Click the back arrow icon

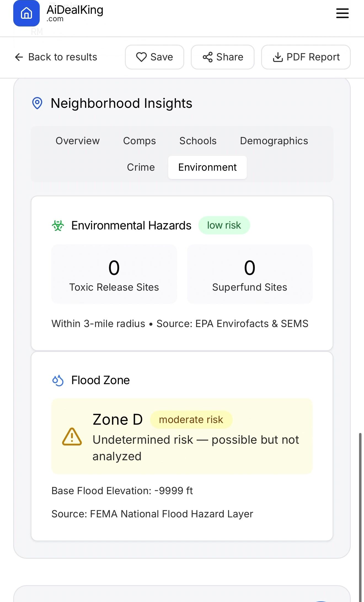[19, 57]
